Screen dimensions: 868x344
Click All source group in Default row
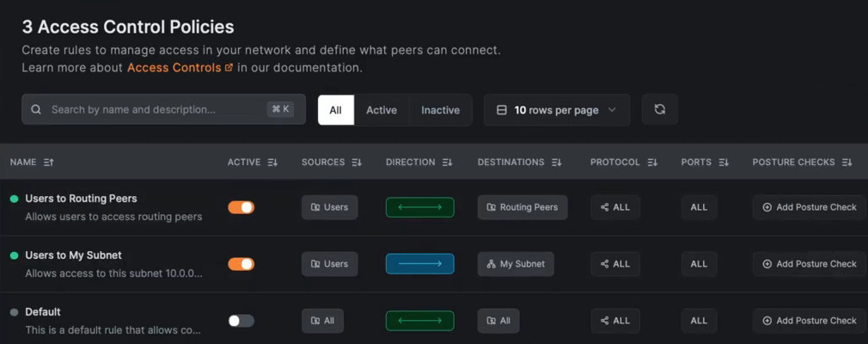tap(323, 321)
